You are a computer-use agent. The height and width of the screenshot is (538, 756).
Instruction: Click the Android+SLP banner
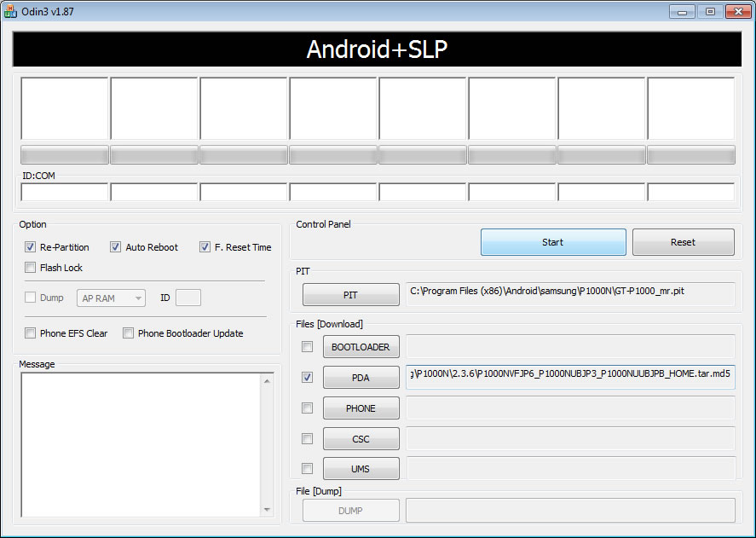pyautogui.click(x=377, y=49)
